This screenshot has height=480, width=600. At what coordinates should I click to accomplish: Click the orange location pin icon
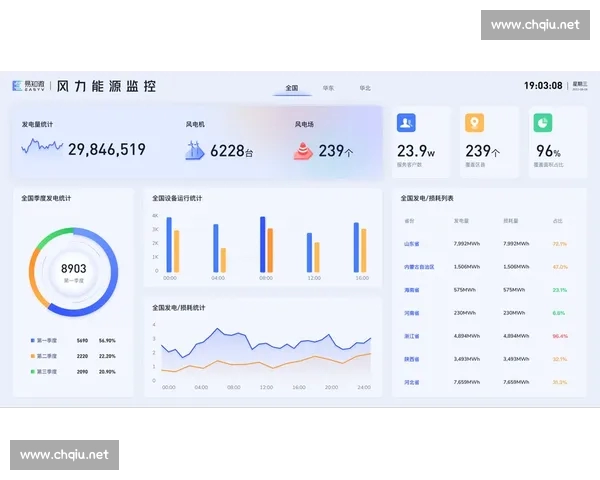[474, 123]
